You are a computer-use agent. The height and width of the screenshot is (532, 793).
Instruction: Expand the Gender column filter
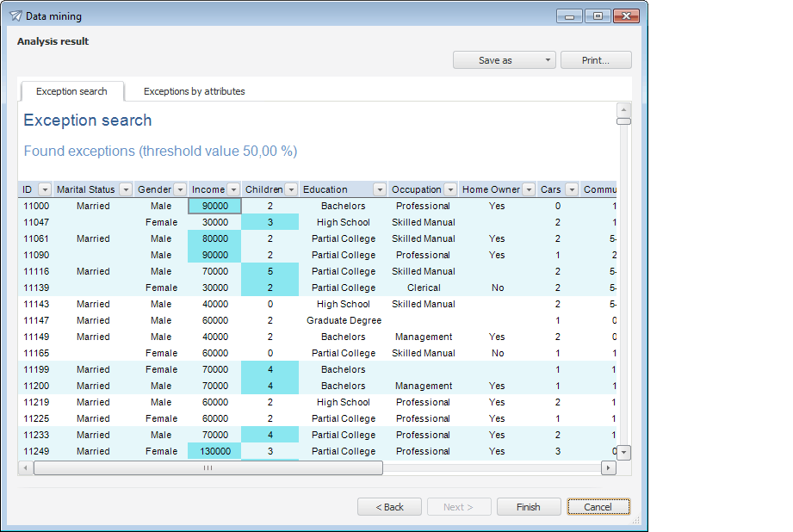(179, 189)
